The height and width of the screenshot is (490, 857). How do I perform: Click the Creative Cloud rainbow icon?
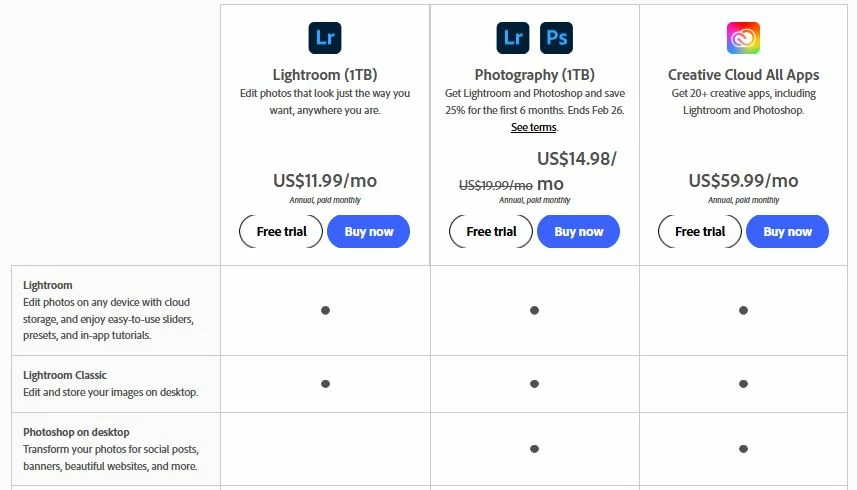743,38
